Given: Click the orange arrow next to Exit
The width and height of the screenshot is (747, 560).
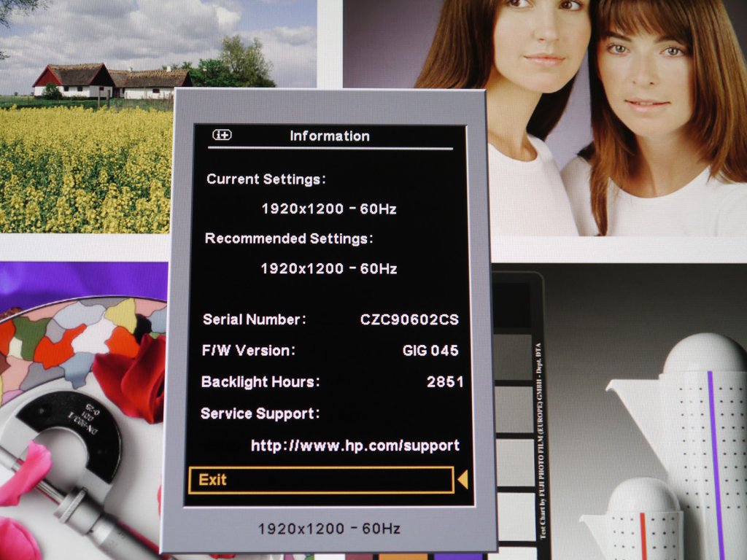Looking at the screenshot, I should click(462, 480).
